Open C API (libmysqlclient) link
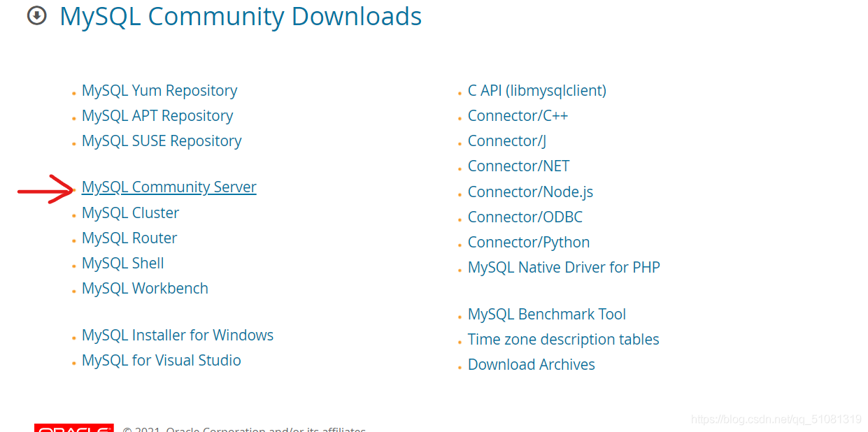868x432 pixels. [537, 90]
